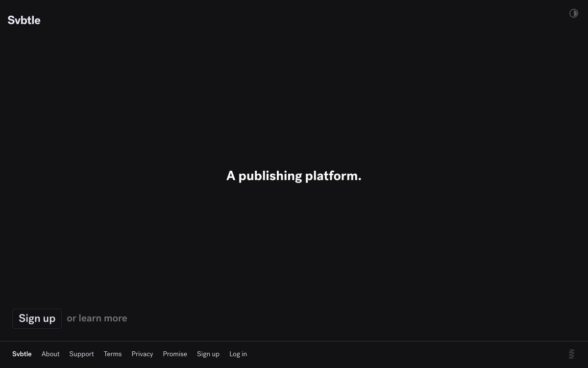This screenshot has width=588, height=368.
Task: Click the Svbtle logo in the header
Action: [24, 20]
